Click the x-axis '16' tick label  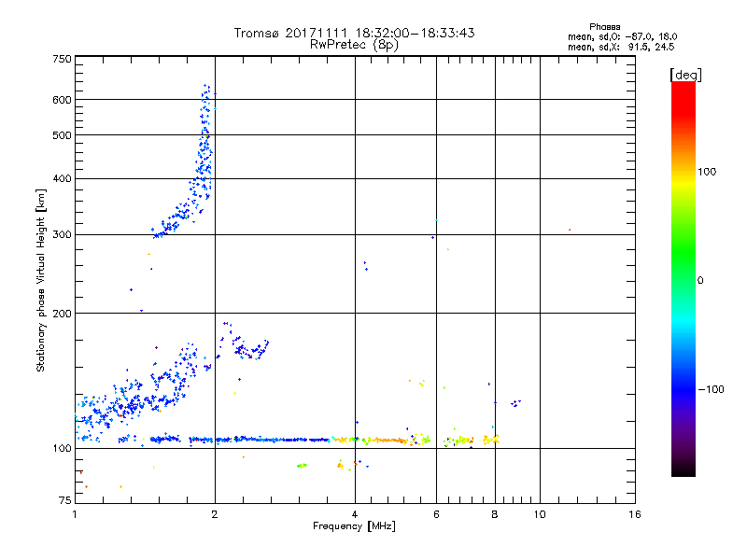click(635, 514)
